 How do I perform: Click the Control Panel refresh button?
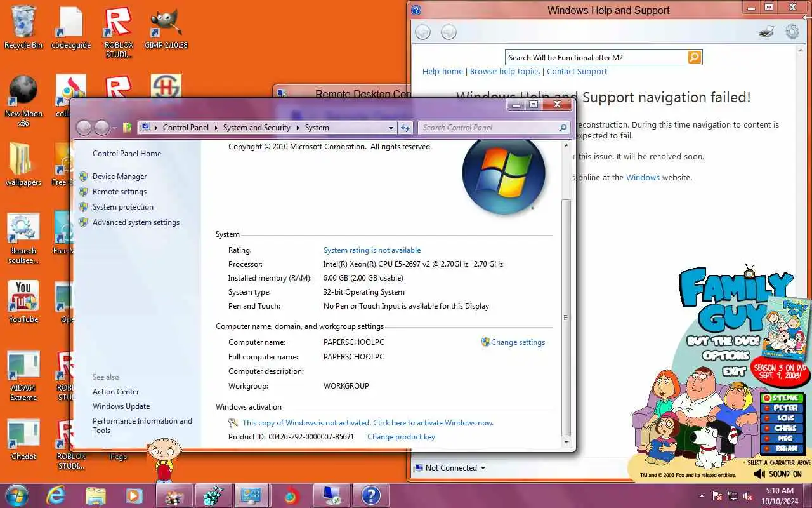[x=406, y=128]
